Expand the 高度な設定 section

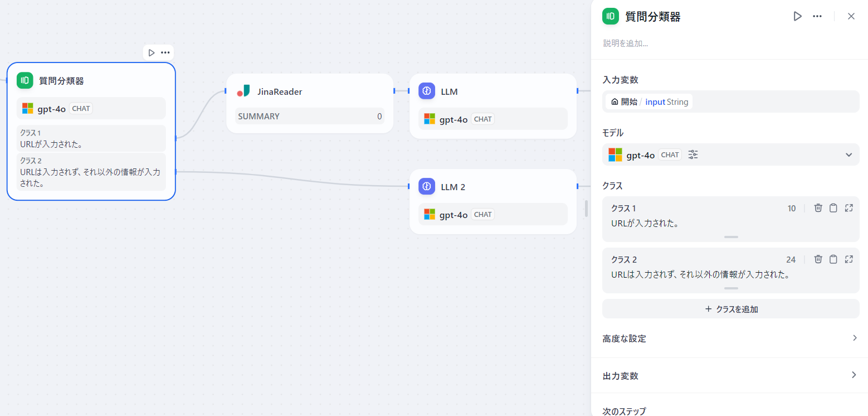pyautogui.click(x=730, y=338)
